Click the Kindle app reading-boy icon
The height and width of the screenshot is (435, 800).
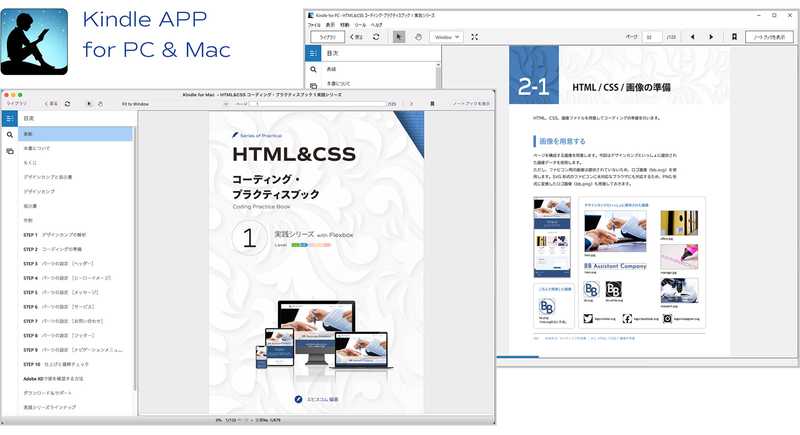tap(34, 41)
